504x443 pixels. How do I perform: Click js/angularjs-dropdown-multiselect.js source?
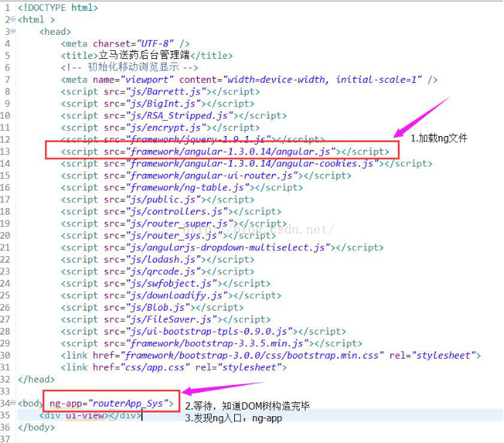click(228, 247)
